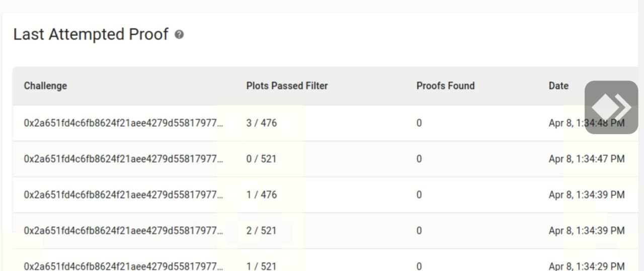Click the help icon beside Last Attempted Proof
Image resolution: width=644 pixels, height=271 pixels.
179,35
